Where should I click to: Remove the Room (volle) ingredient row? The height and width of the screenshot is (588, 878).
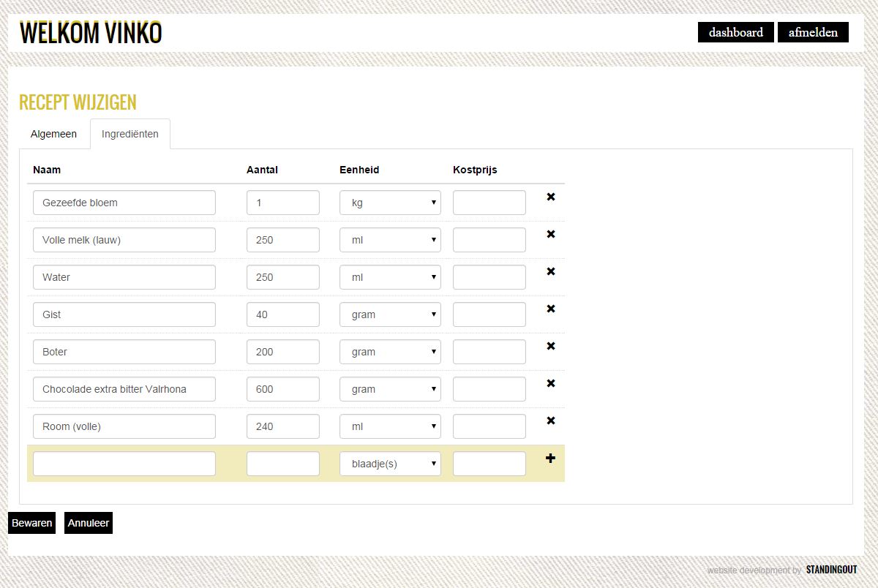(x=551, y=421)
